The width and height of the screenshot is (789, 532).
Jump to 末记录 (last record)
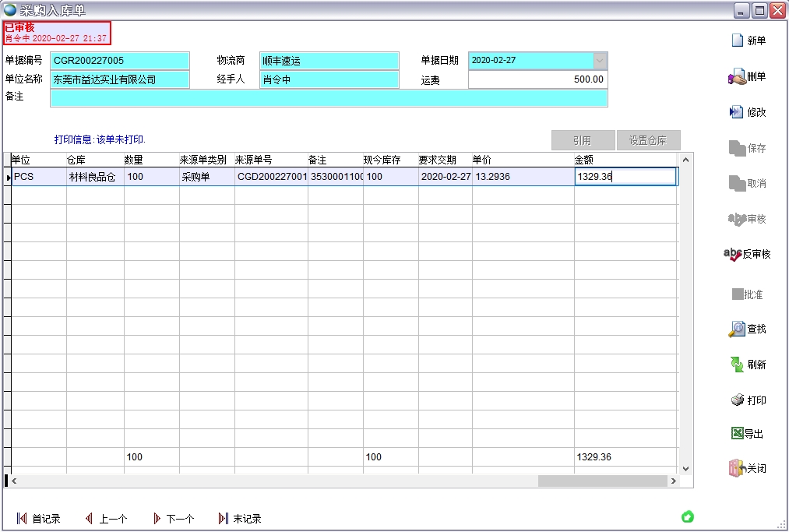[x=224, y=519]
